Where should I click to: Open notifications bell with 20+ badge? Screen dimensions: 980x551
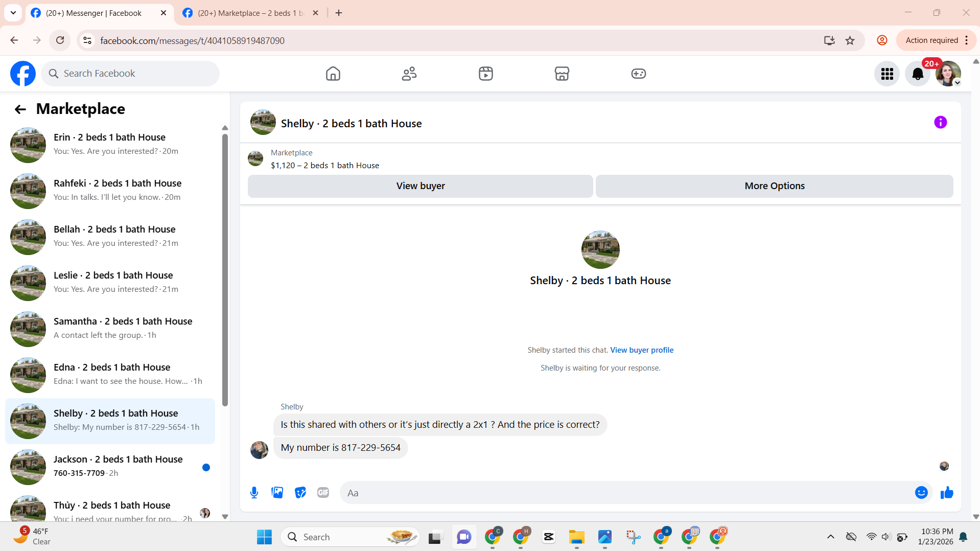(x=918, y=74)
